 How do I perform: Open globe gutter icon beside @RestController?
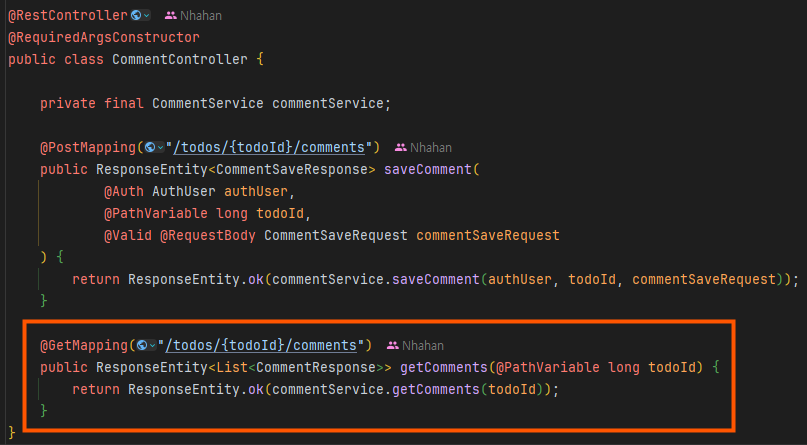[x=136, y=15]
